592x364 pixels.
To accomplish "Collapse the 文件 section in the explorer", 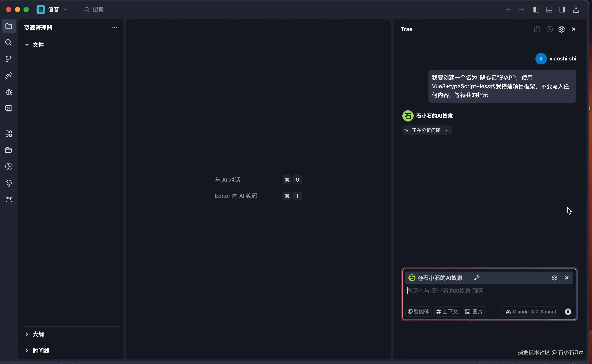I will click(27, 45).
